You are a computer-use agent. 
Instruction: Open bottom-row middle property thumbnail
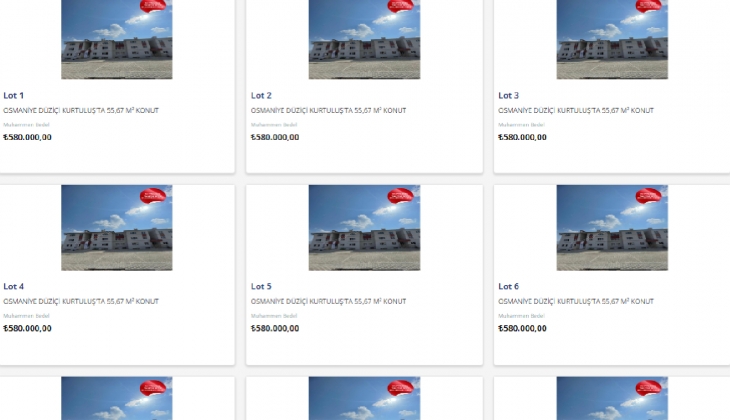pyautogui.click(x=364, y=399)
